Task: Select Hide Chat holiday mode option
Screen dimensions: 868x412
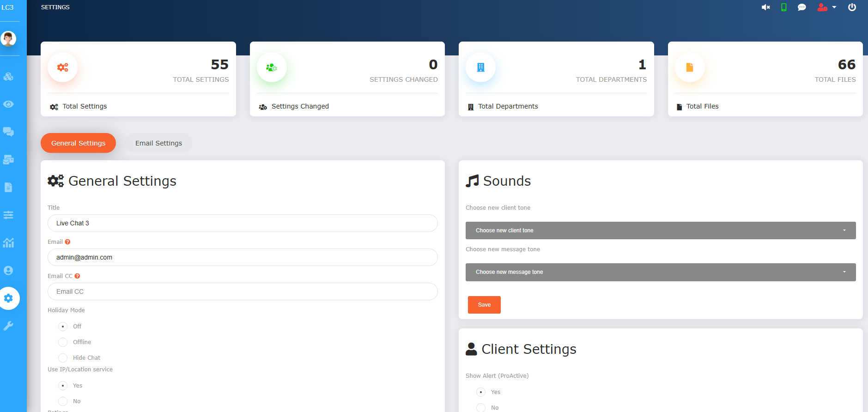Action: pyautogui.click(x=63, y=358)
